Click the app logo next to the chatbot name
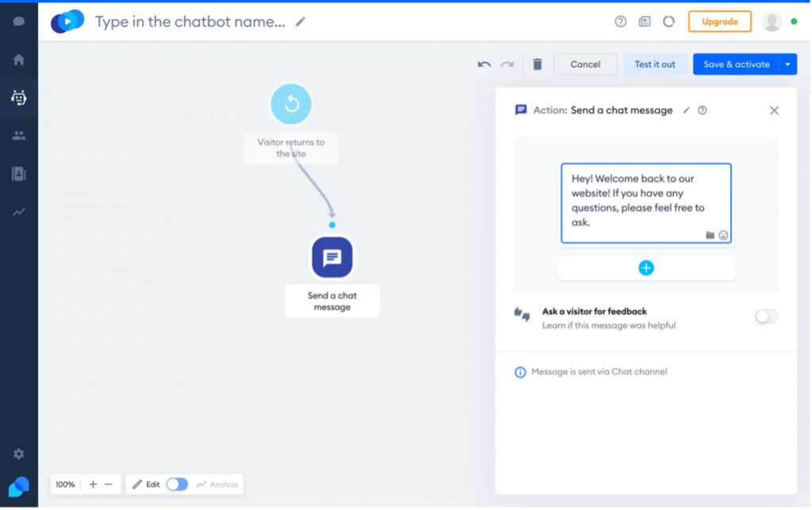812x510 pixels. [x=67, y=21]
